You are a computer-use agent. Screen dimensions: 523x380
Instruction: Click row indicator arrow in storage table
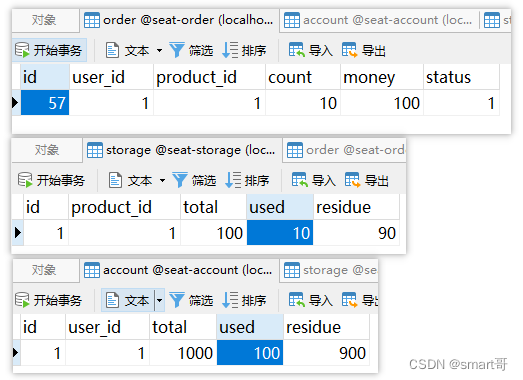pos(18,233)
